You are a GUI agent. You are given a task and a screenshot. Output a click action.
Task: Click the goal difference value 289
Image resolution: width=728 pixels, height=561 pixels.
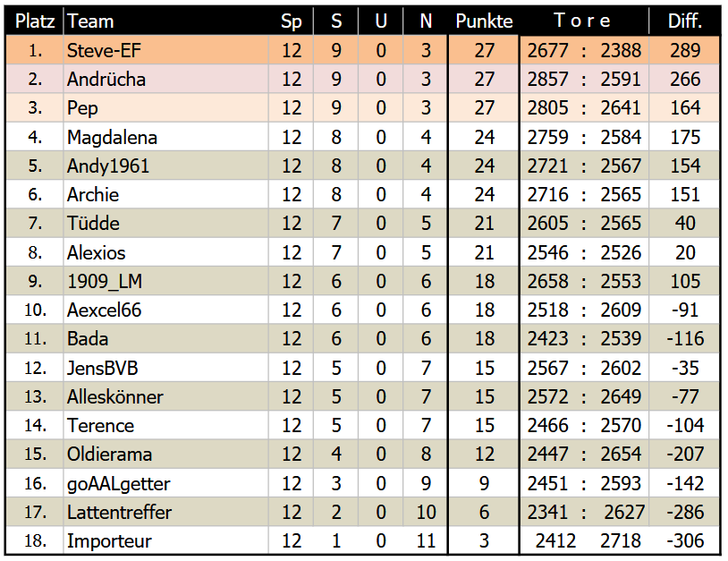click(685, 51)
